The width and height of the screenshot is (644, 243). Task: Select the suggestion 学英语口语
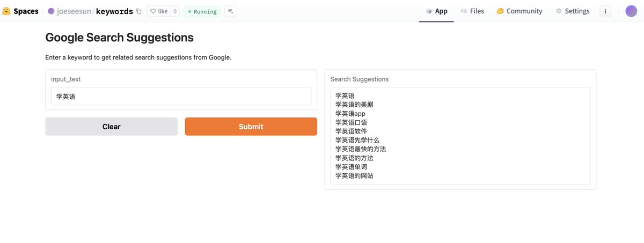click(351, 122)
